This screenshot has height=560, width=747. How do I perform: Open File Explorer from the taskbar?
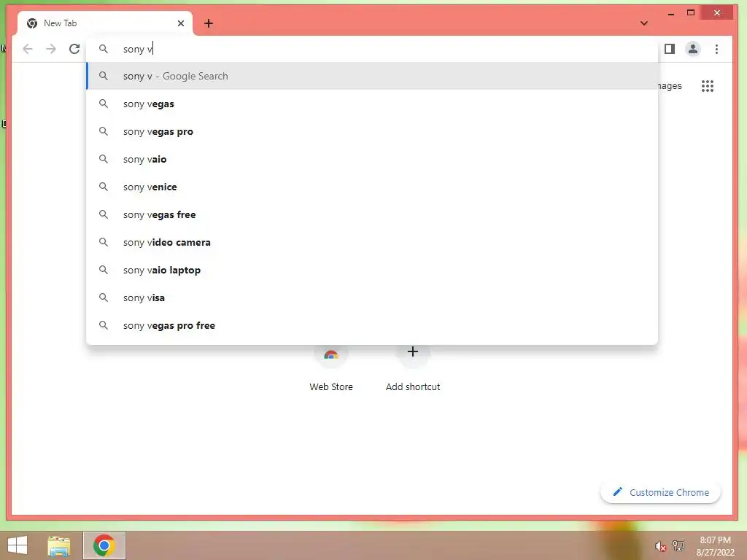59,545
